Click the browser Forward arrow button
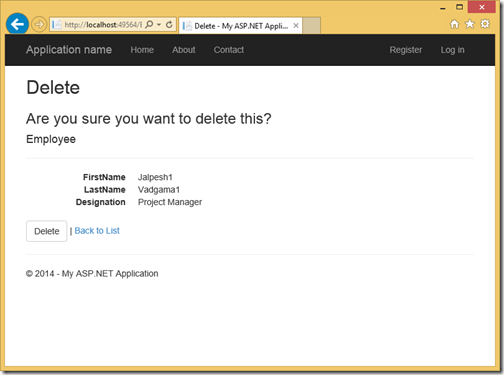The width and height of the screenshot is (504, 375). pyautogui.click(x=39, y=25)
